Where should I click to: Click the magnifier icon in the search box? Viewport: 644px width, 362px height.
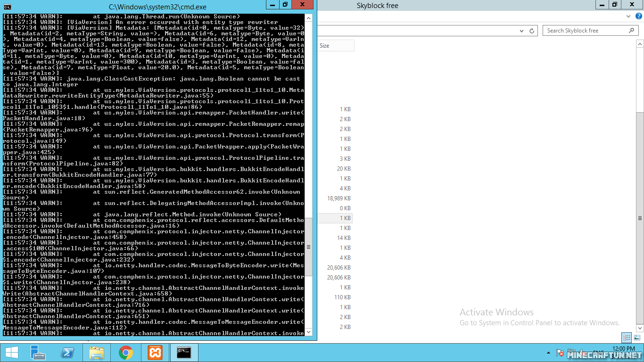[632, 31]
